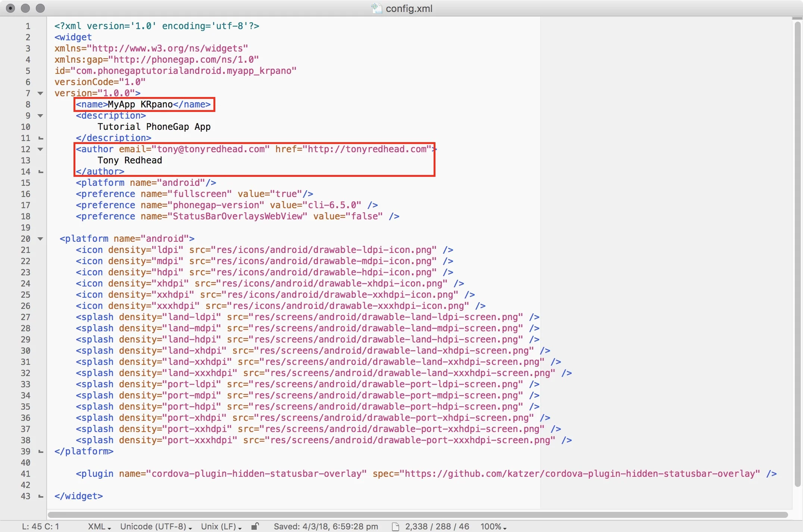The image size is (803, 532).
Task: Click the http://tonyredhead.com href value
Action: (367, 149)
